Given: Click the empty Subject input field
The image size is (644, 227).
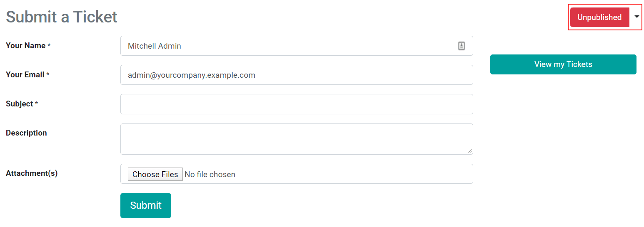Looking at the screenshot, I should [296, 104].
